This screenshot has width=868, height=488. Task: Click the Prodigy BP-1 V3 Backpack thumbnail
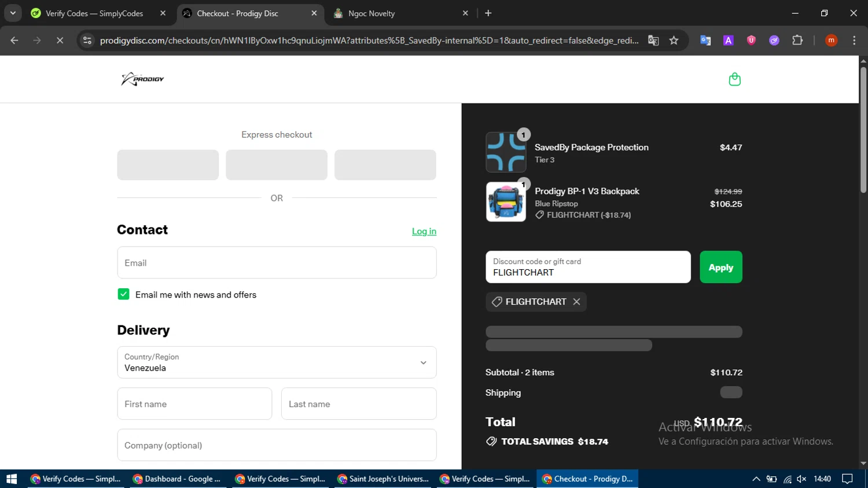(x=506, y=202)
